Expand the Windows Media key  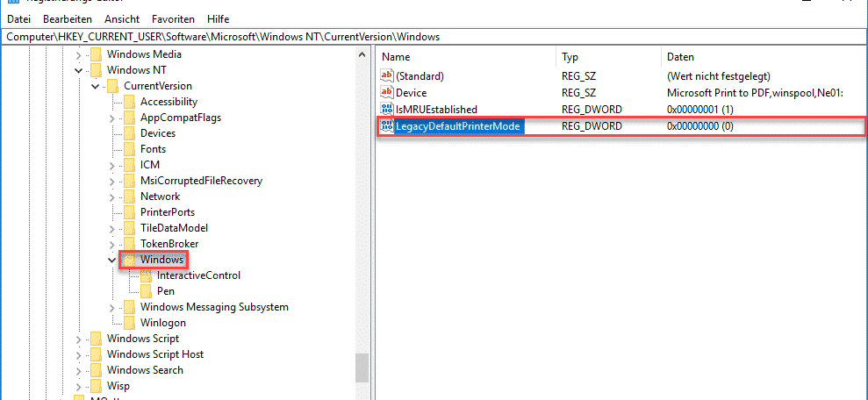79,54
